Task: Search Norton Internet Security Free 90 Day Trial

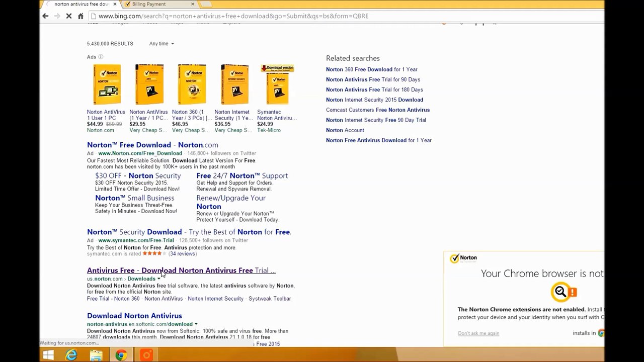Action: coord(376,120)
